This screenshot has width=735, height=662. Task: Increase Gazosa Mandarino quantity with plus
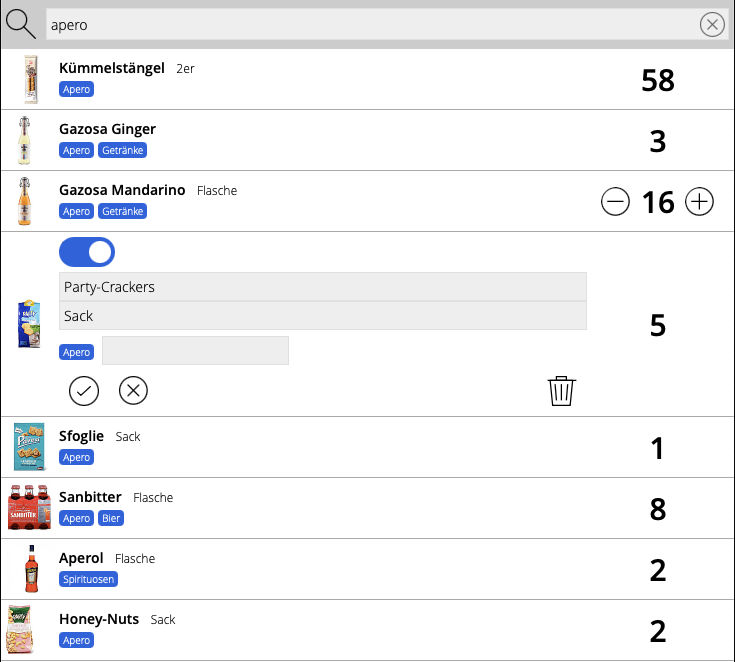[700, 202]
